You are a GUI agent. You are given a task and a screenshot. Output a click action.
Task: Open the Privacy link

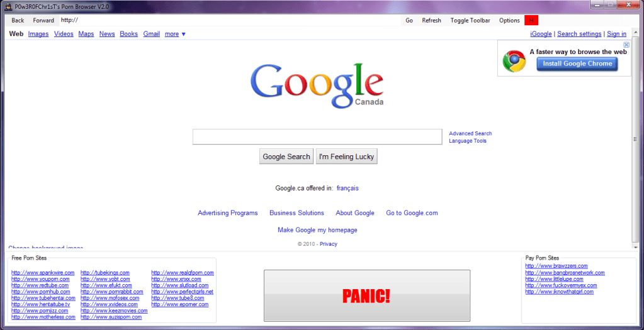(329, 244)
